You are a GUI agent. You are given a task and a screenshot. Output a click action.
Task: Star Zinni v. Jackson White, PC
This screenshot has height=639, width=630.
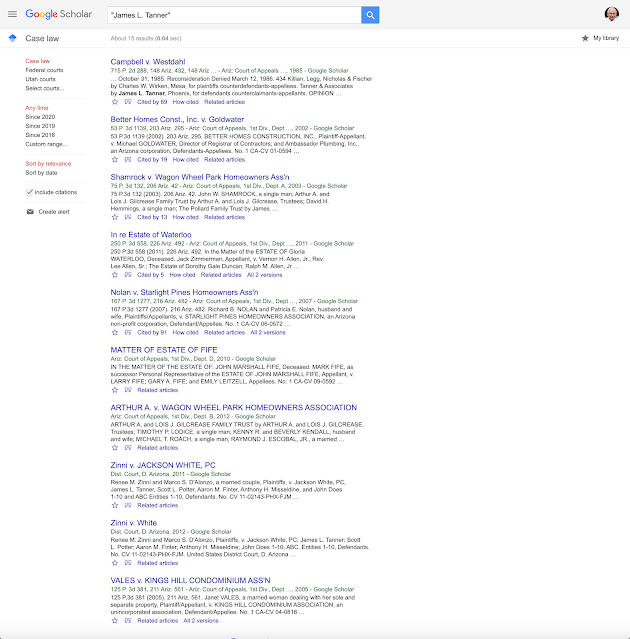115,505
